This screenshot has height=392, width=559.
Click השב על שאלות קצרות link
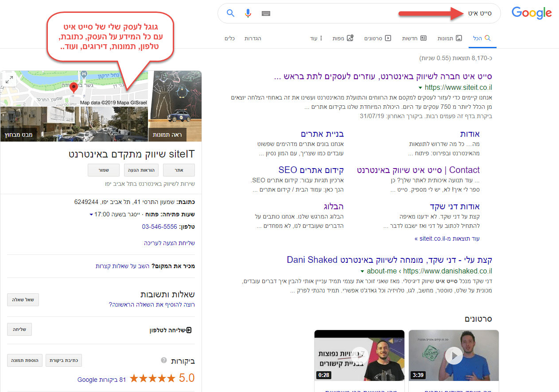tap(123, 266)
